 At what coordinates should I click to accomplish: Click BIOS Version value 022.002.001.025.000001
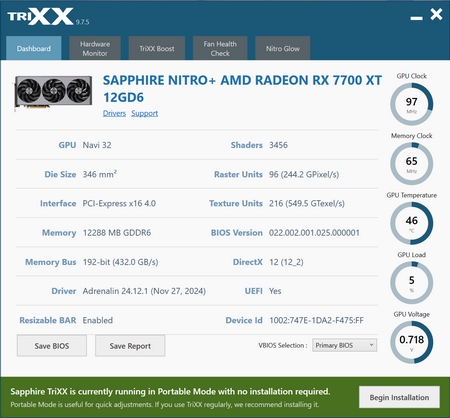[x=314, y=233]
